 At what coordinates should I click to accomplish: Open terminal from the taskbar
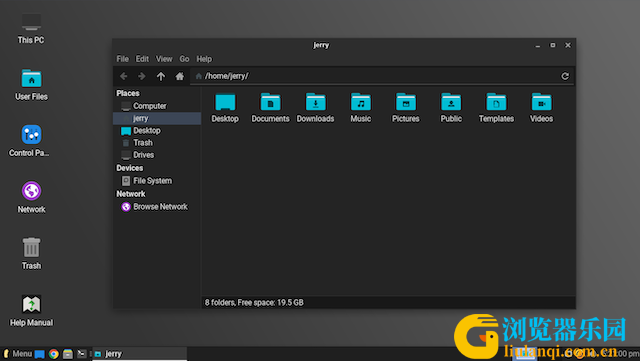click(82, 354)
